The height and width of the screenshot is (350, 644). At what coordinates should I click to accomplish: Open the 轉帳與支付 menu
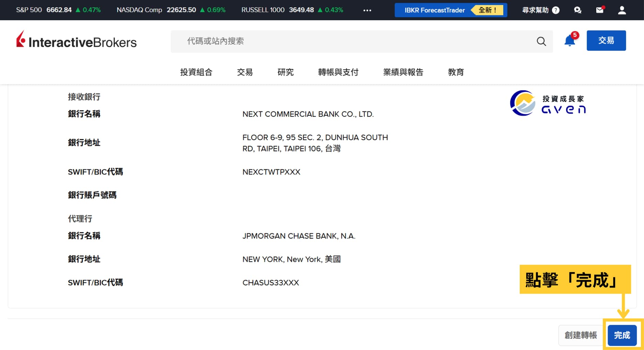(338, 72)
